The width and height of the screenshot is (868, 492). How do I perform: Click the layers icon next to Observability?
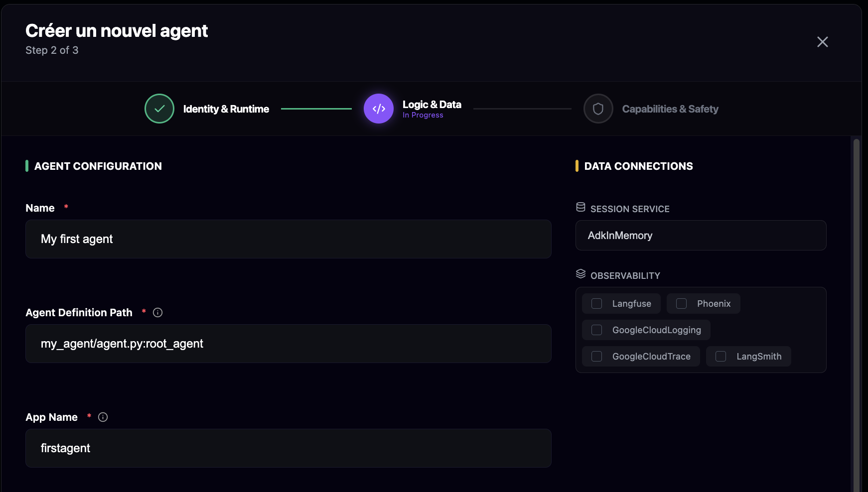[x=580, y=273]
